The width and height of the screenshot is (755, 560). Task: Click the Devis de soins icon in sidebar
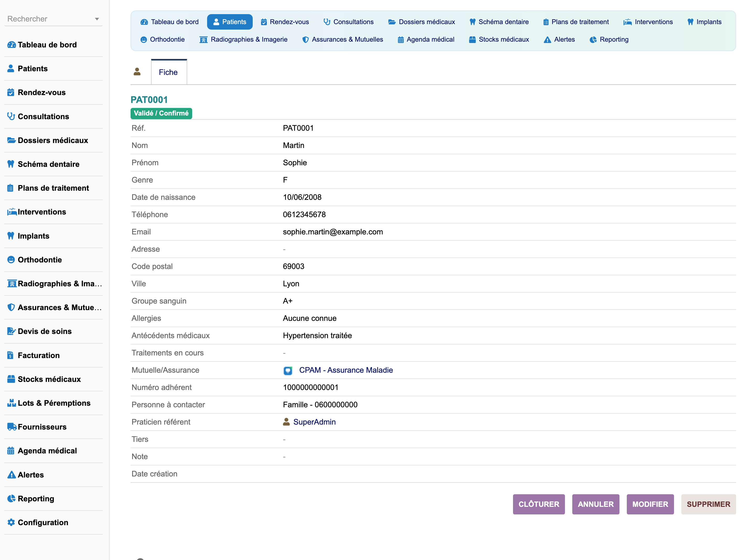tap(12, 331)
